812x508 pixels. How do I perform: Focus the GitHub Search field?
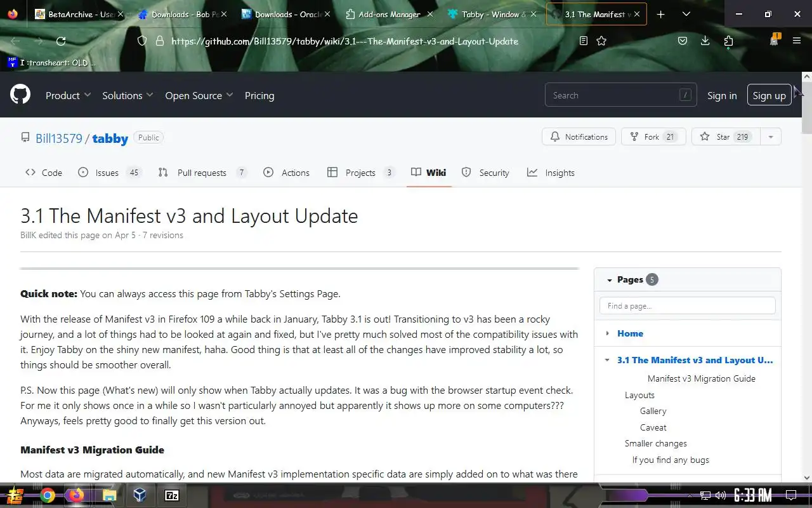(620, 95)
